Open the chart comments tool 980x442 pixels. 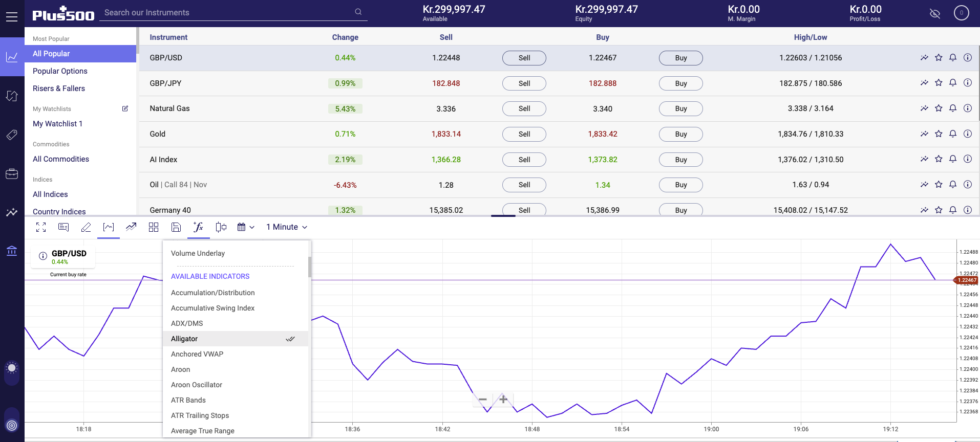[63, 227]
